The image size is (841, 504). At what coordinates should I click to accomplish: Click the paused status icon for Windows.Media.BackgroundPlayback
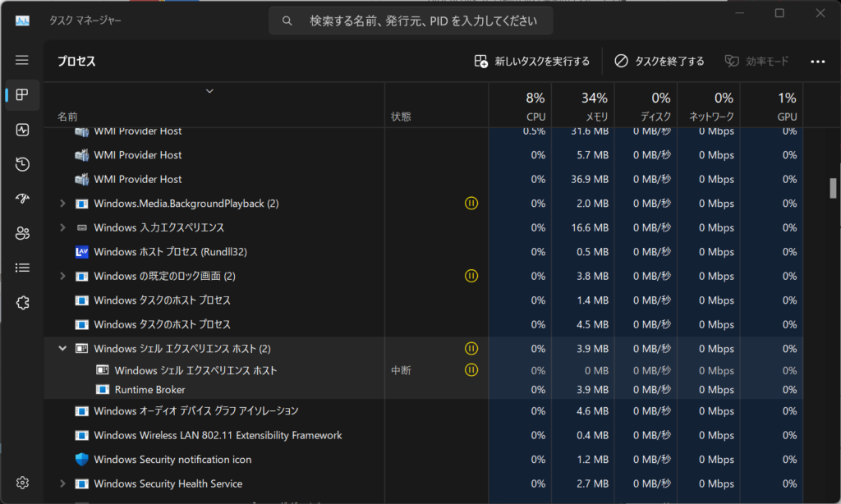(x=471, y=204)
